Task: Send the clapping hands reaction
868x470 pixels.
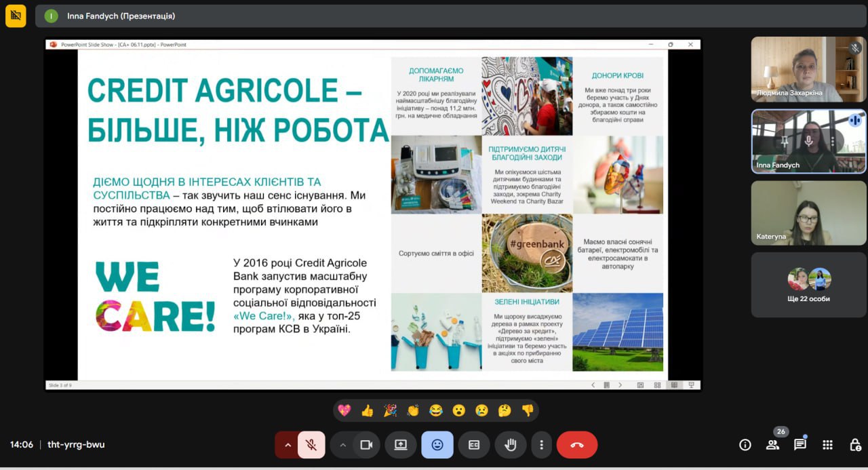Action: [x=413, y=410]
